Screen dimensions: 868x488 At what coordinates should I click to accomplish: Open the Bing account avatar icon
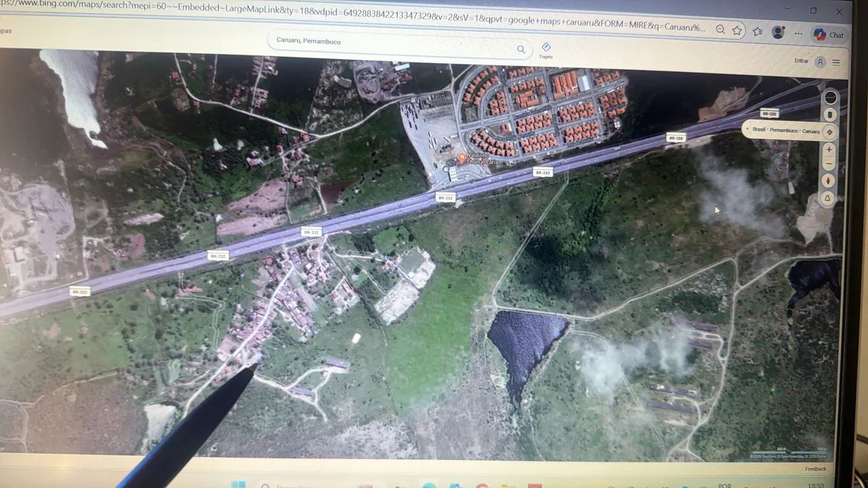pyautogui.click(x=820, y=62)
